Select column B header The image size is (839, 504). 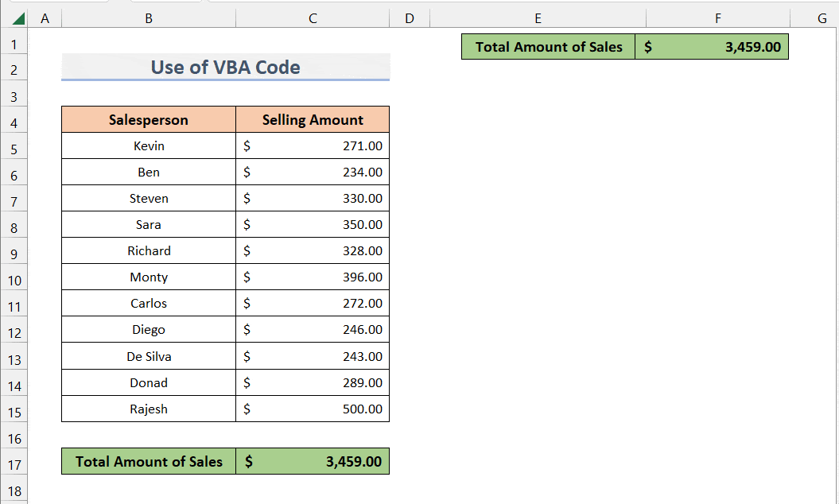pos(149,19)
